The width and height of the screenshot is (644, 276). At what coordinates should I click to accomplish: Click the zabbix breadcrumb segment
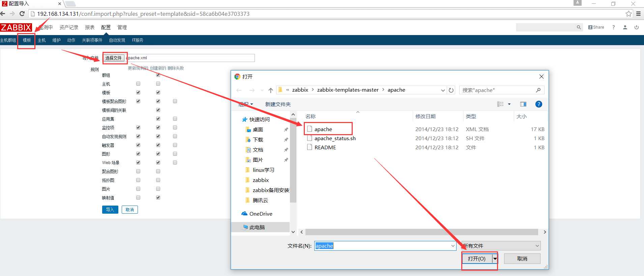click(300, 90)
